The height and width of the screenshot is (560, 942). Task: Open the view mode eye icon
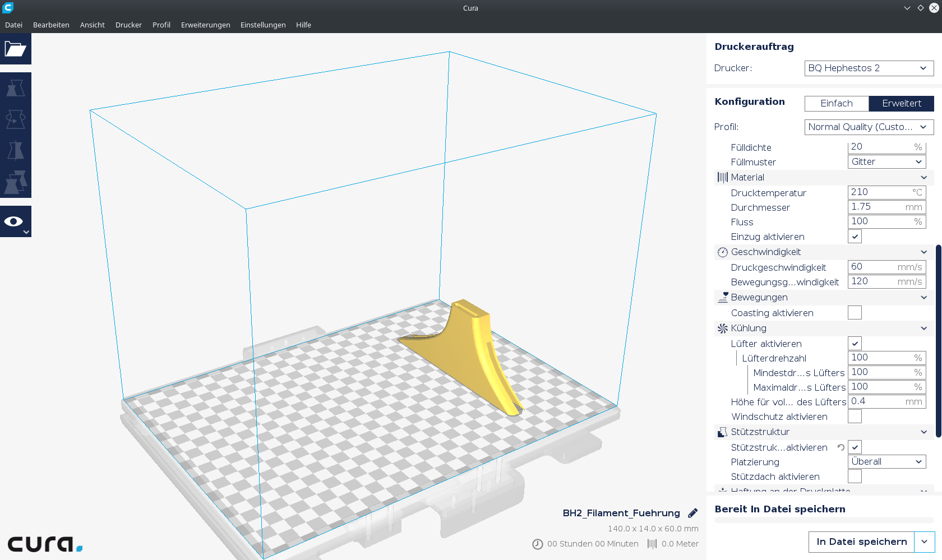(x=15, y=221)
